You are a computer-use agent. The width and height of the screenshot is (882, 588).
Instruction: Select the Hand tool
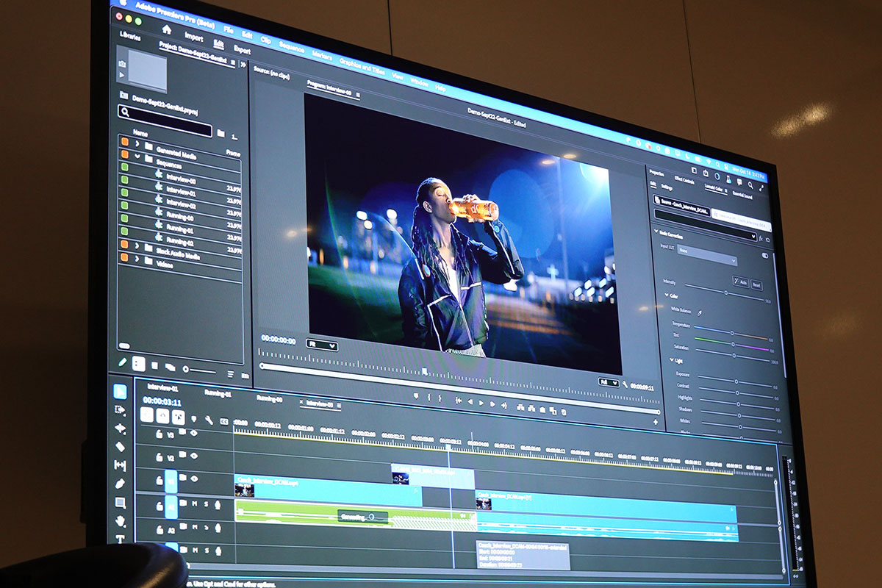tap(121, 521)
